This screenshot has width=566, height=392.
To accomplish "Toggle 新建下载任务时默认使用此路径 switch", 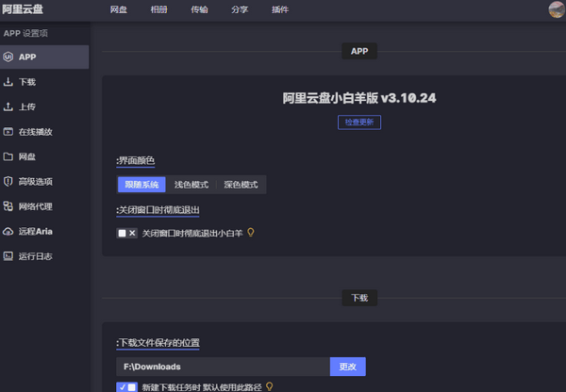I will (x=126, y=387).
